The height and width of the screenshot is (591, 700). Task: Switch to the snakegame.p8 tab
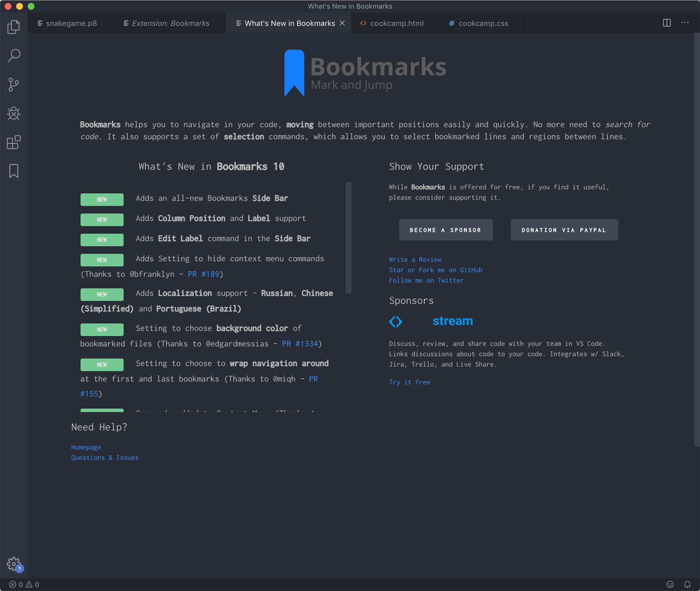coord(71,23)
